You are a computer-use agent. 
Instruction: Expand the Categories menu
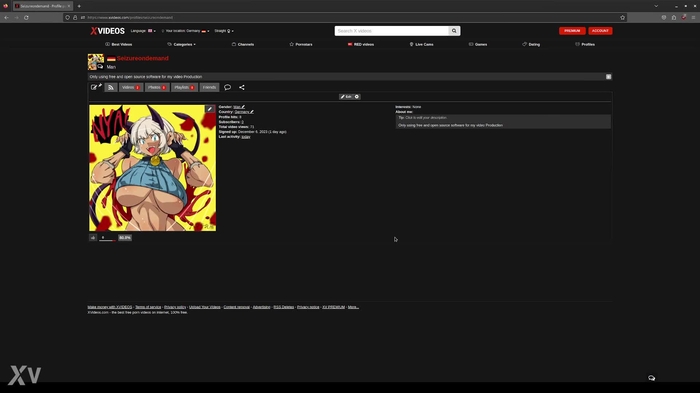(x=181, y=44)
